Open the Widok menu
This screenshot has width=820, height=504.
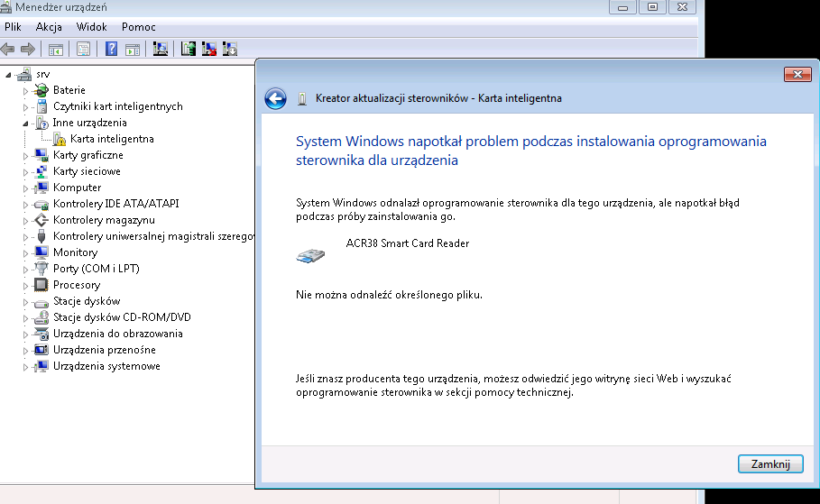[x=91, y=27]
